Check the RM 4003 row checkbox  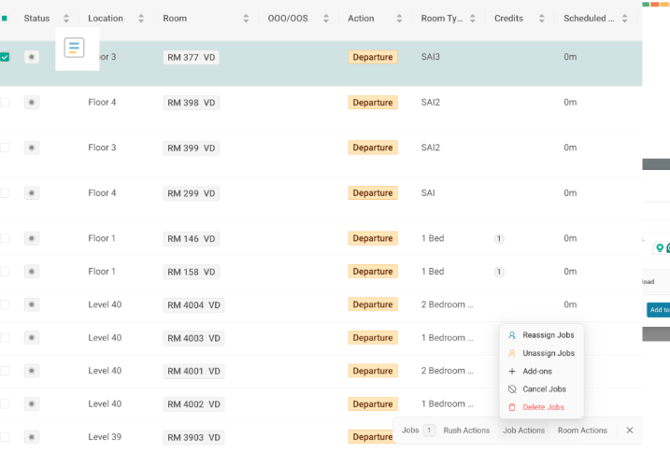pyautogui.click(x=5, y=338)
